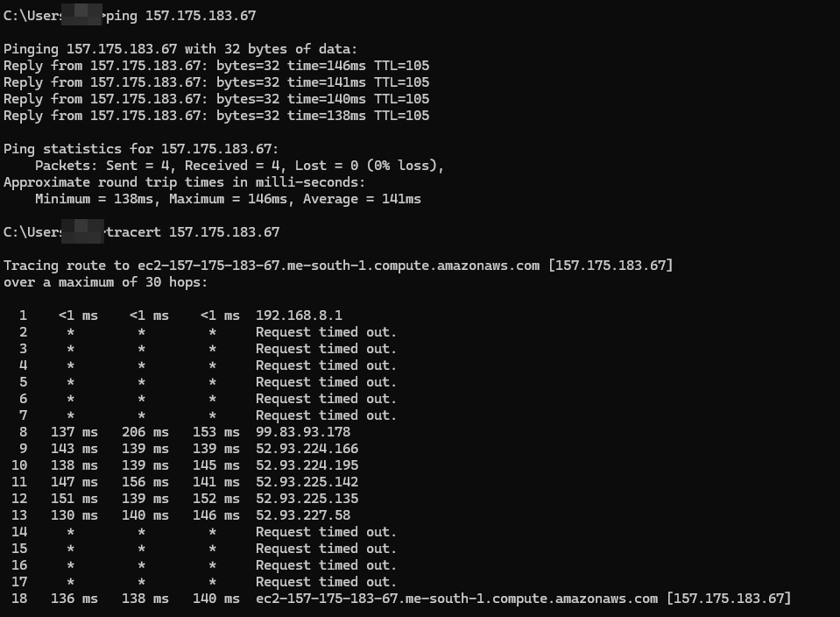Click hop 17 Request timed out text

click(326, 582)
